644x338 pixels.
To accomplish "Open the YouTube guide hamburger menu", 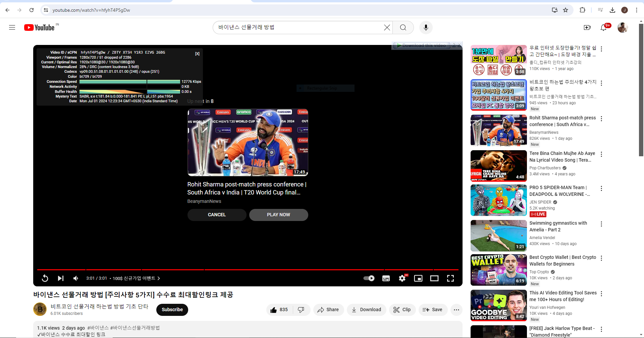I will [x=12, y=27].
